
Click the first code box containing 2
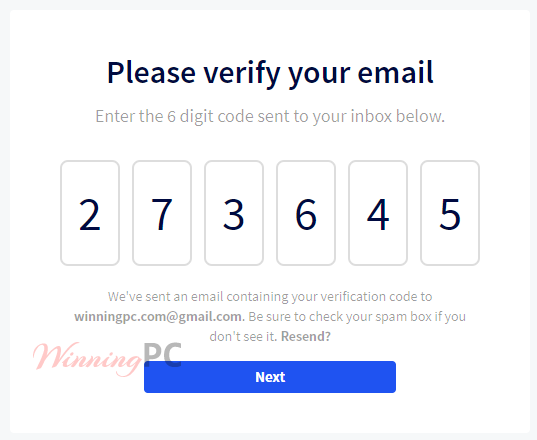(x=90, y=213)
